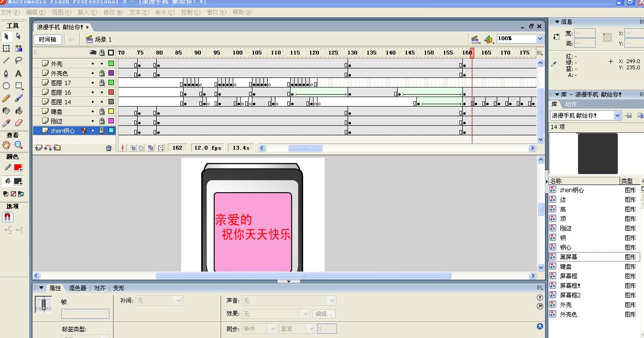Screen dimensions: 644x338
Task: Select the Hand tool
Action: coord(6,145)
